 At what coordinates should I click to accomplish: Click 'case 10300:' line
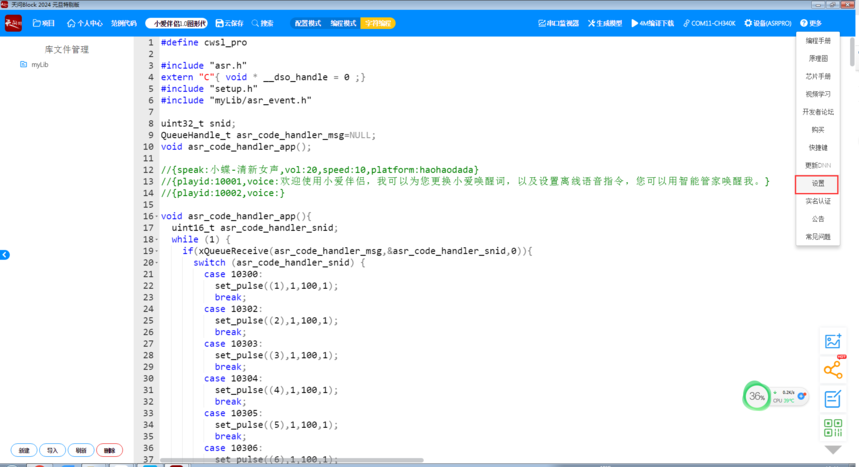[x=233, y=275]
